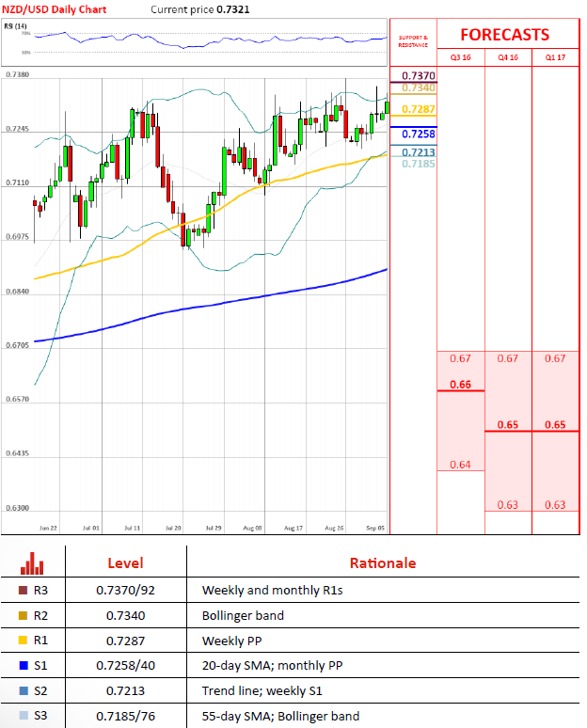Screen dimensions: 587x728
Task: Click the 0.7258/40 level cell
Action: [125, 665]
